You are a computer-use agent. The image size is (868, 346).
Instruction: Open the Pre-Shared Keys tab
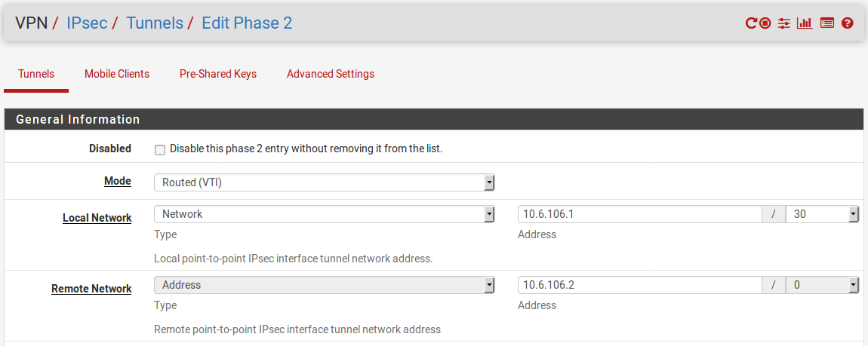pyautogui.click(x=218, y=74)
